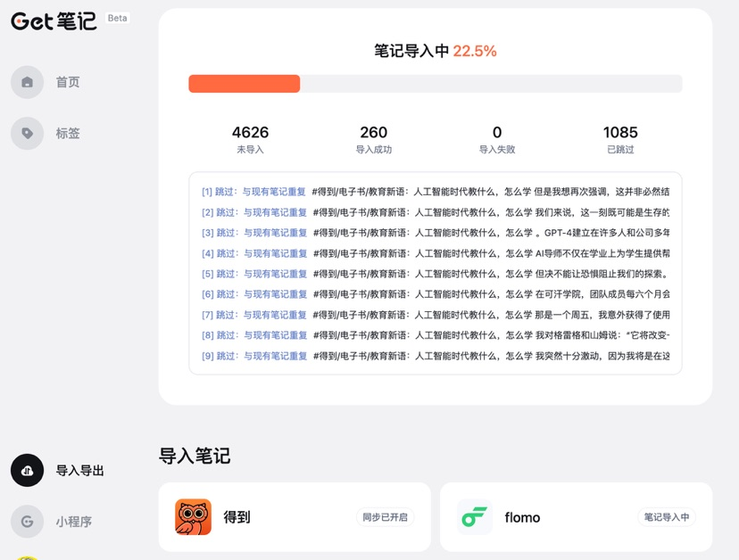Click the black 导入导出 cloud icon
739x560 pixels.
[27, 471]
